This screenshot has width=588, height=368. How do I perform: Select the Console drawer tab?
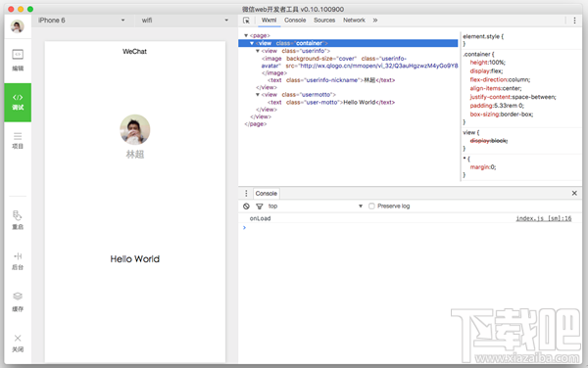[267, 194]
